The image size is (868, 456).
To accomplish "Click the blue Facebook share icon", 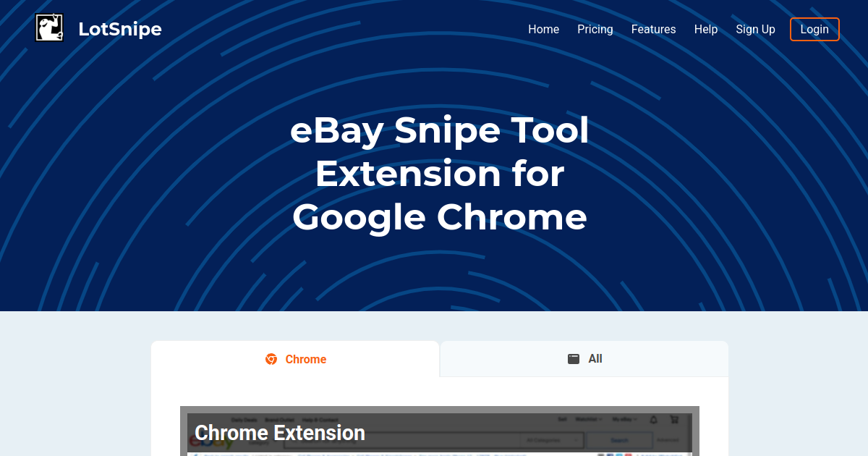I will point(610,455).
